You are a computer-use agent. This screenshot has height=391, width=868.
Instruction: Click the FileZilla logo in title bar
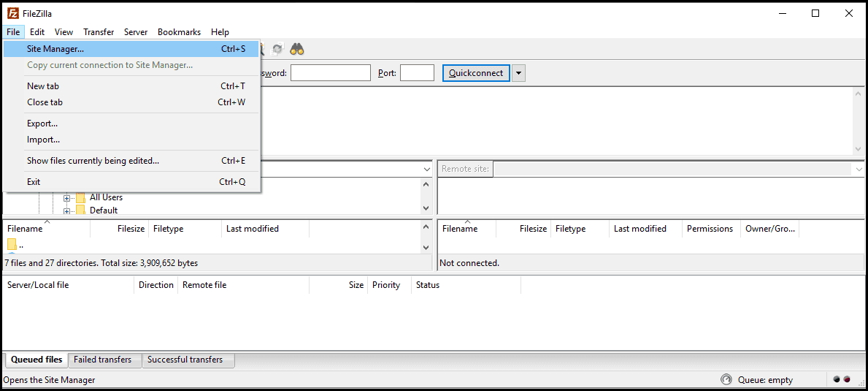(12, 14)
